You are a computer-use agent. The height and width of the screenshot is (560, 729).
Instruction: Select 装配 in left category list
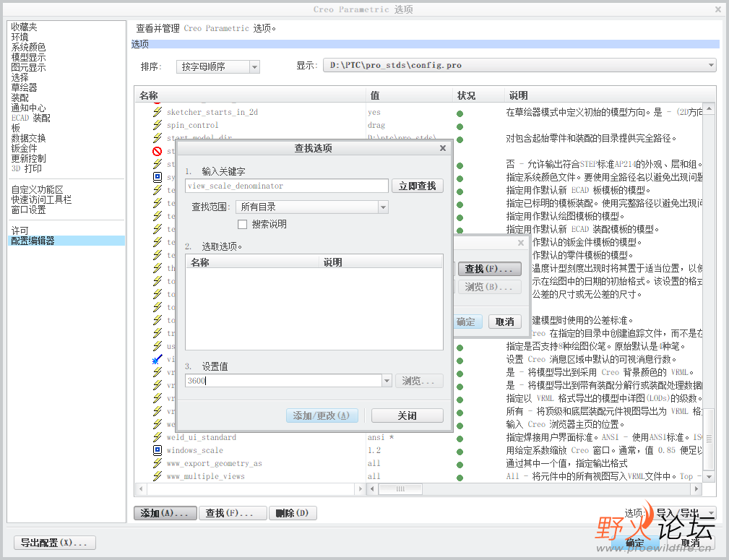[20, 98]
